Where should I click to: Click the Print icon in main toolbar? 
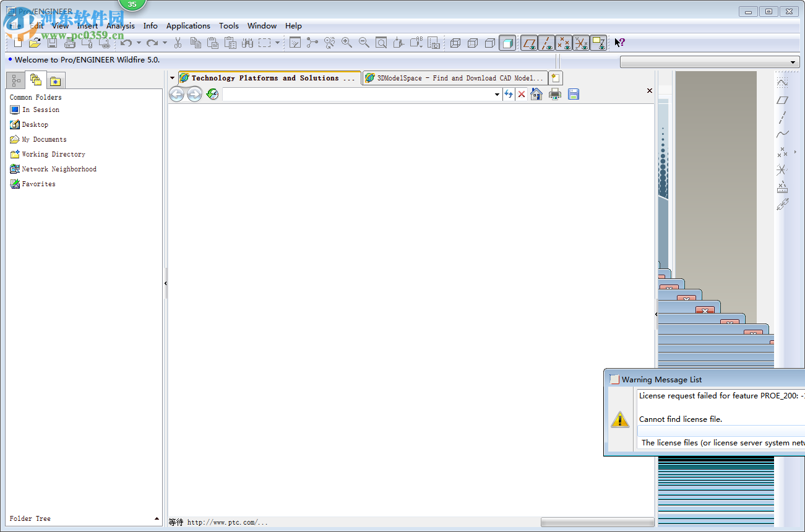click(69, 43)
